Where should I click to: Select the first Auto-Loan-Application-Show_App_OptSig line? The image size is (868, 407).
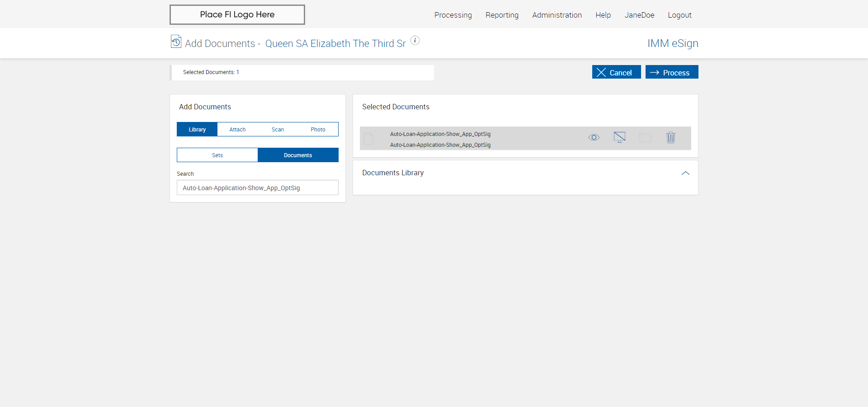pos(440,134)
